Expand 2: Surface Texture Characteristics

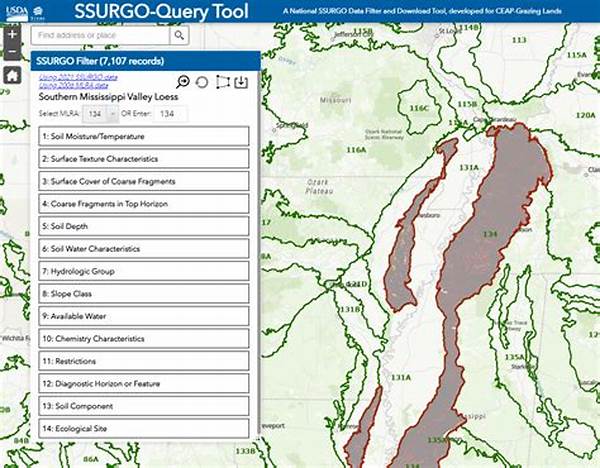click(x=144, y=159)
